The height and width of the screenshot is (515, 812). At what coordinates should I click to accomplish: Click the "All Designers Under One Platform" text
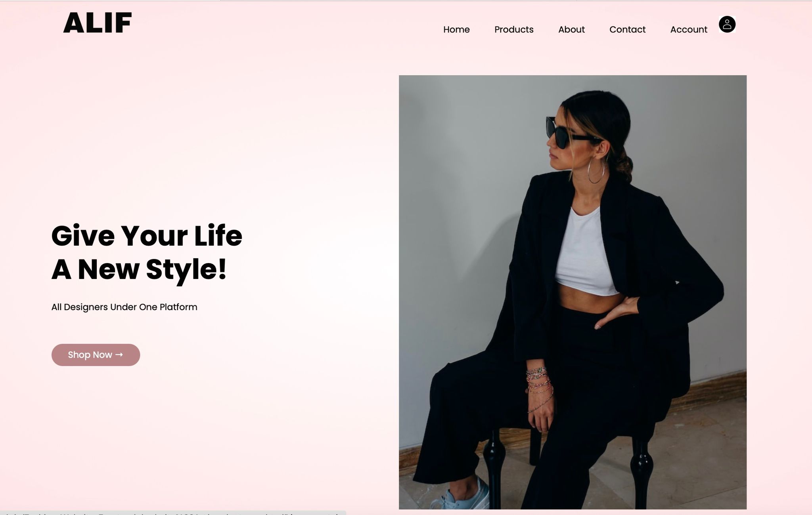(124, 307)
